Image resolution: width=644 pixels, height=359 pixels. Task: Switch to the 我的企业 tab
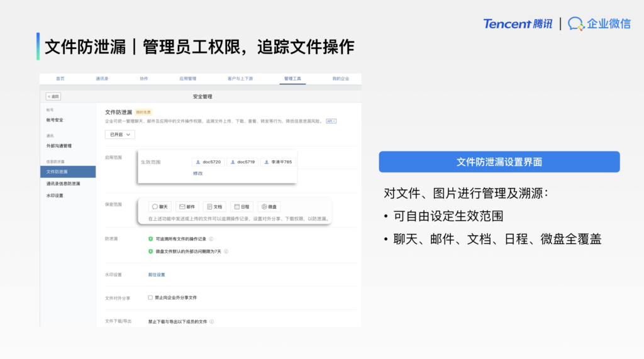tap(341, 79)
